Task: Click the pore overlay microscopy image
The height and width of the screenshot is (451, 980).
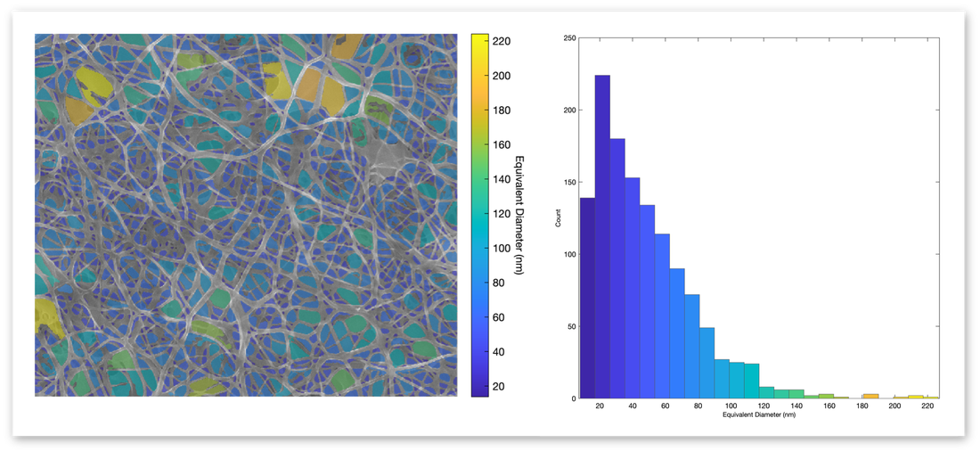Action: [x=246, y=215]
